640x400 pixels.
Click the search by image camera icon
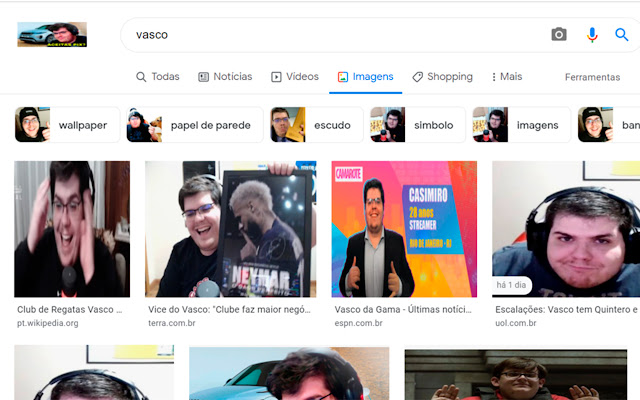559,35
